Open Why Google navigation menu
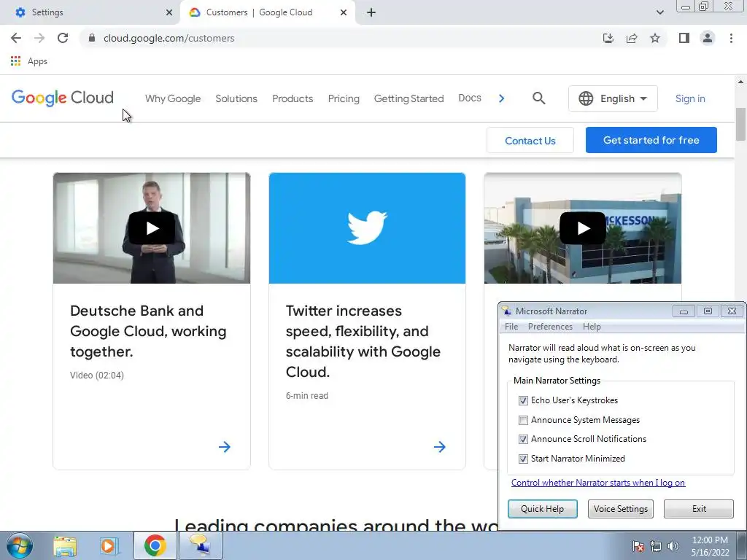The height and width of the screenshot is (560, 747). click(173, 98)
